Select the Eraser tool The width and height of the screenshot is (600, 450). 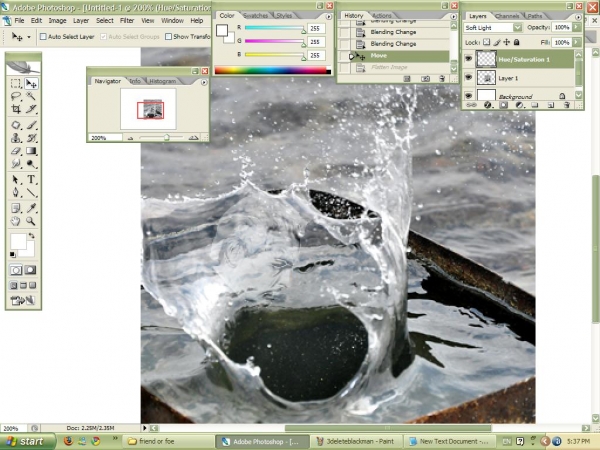tap(16, 151)
